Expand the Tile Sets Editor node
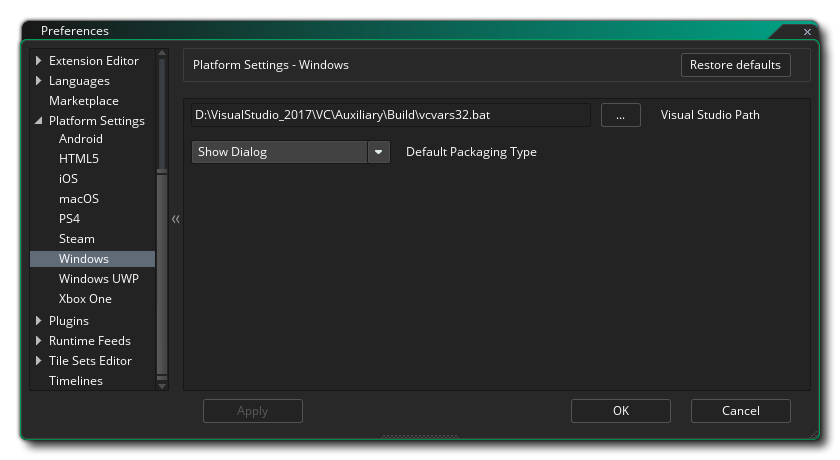 39,361
